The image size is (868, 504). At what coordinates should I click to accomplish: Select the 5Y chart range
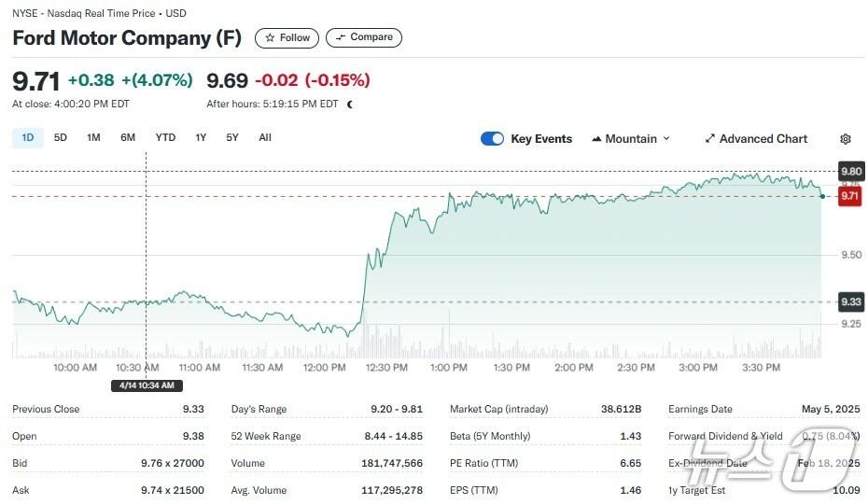[232, 138]
